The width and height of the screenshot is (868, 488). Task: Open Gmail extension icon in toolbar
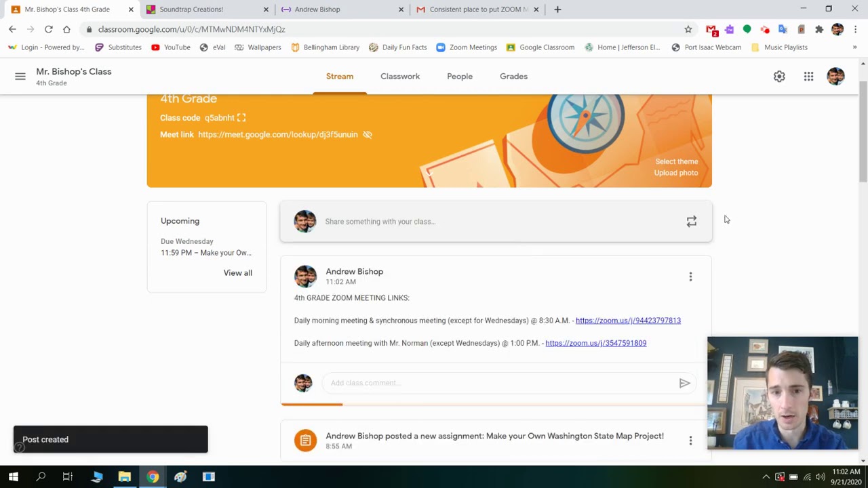point(711,30)
